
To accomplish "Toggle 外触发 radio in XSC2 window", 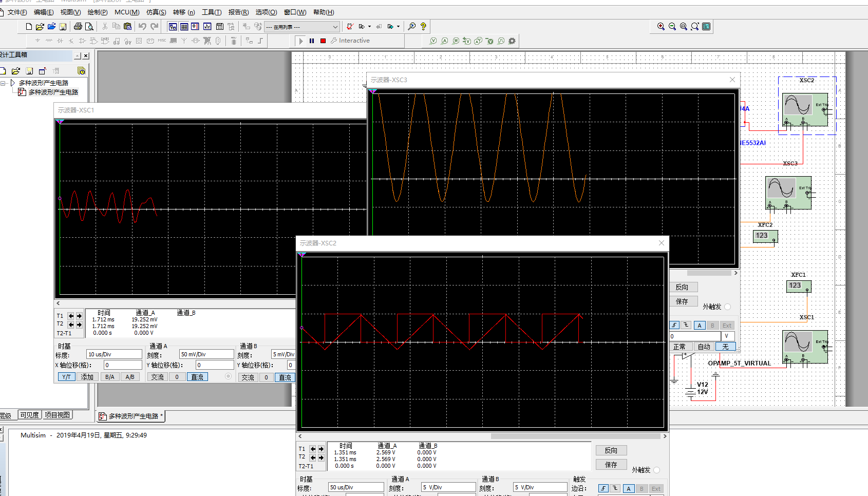I will [657, 470].
